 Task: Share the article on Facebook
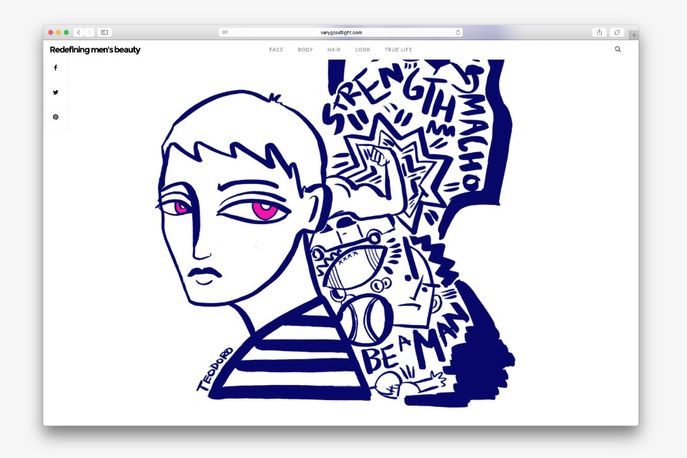click(x=56, y=68)
